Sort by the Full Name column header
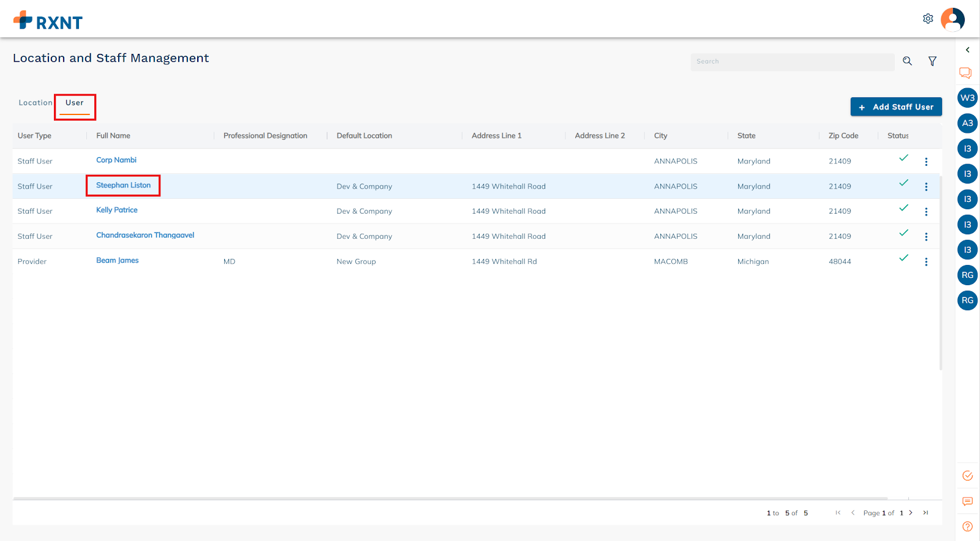 (113, 136)
